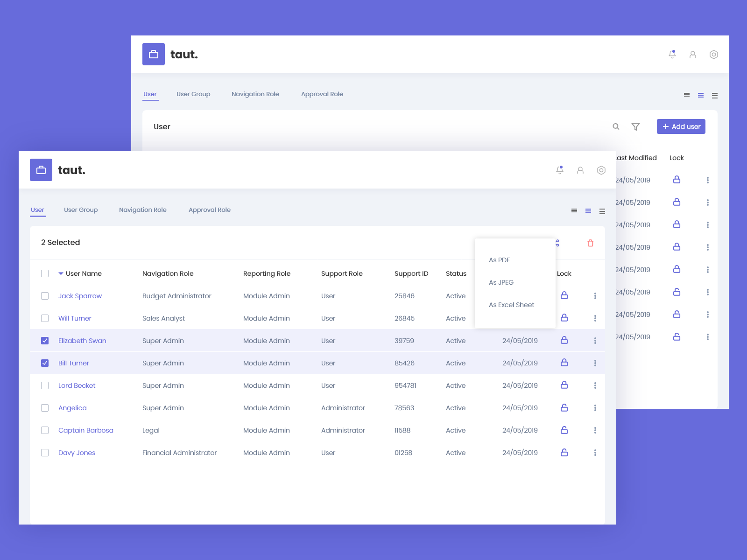Viewport: 747px width, 560px height.
Task: Open notifications bell in the front window
Action: 560,170
